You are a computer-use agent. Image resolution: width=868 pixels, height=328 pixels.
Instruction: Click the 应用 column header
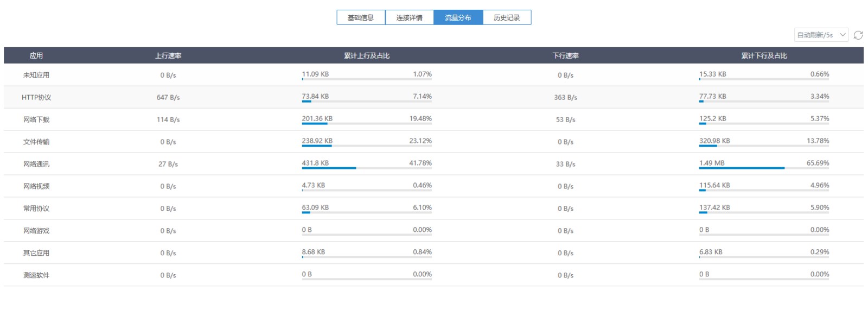[x=36, y=56]
